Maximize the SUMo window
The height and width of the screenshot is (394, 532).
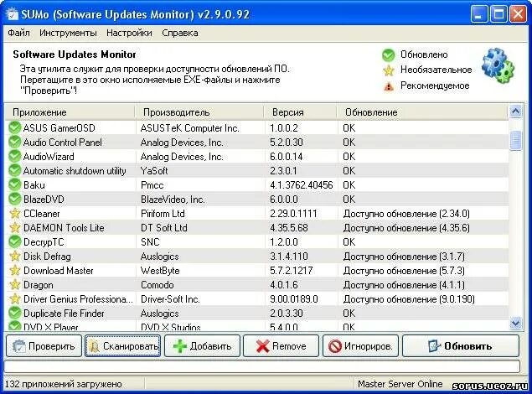(498, 14)
